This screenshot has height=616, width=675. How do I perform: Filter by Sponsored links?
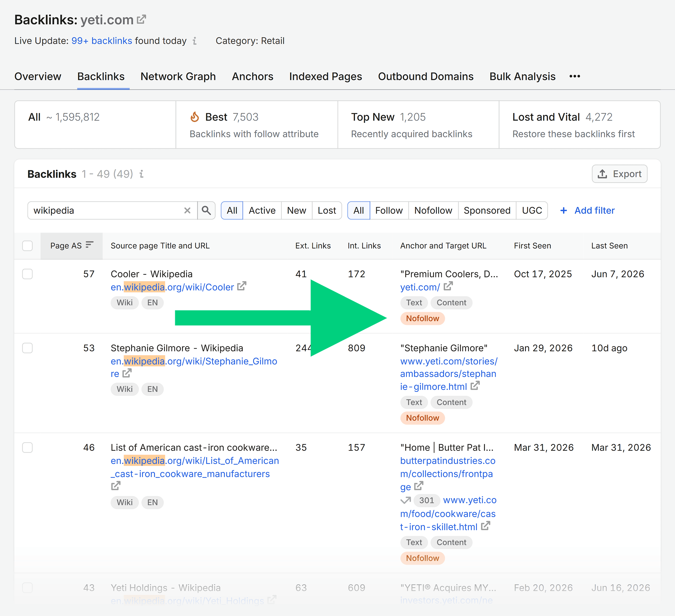(487, 210)
